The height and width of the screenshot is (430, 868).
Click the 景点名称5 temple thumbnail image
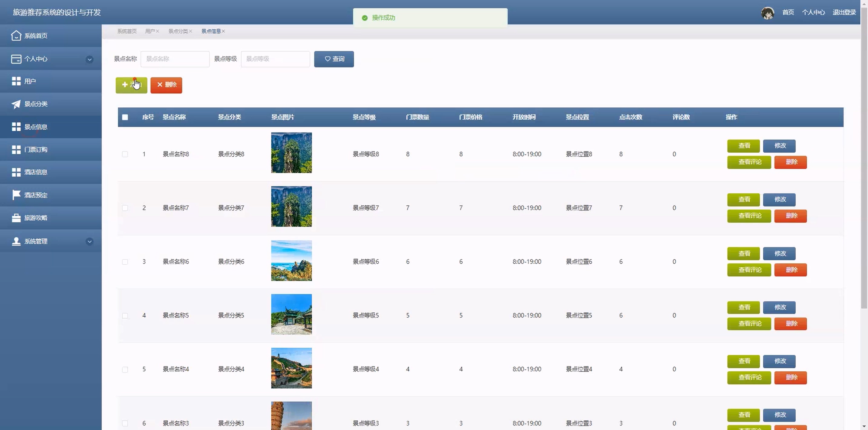click(291, 314)
